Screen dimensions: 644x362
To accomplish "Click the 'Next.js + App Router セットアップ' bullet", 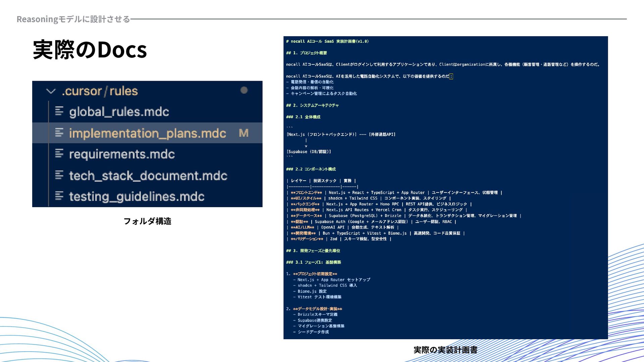I will [332, 280].
